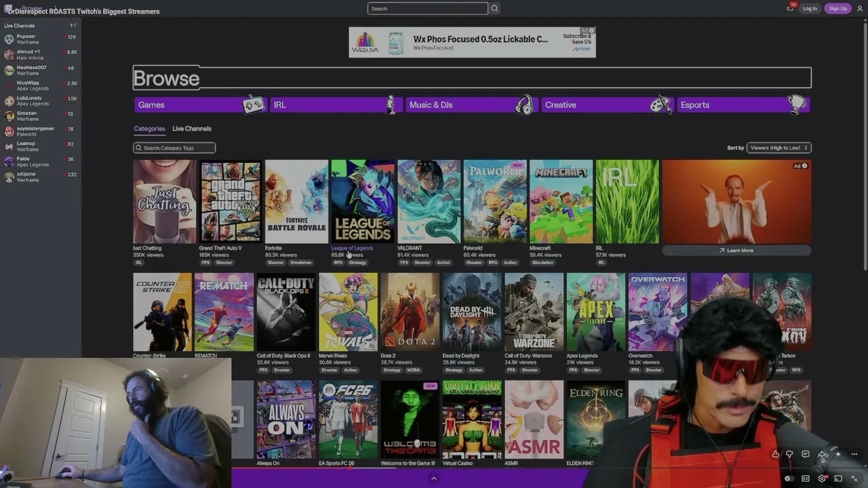Open the Grand Theft Auto V link

(220, 248)
